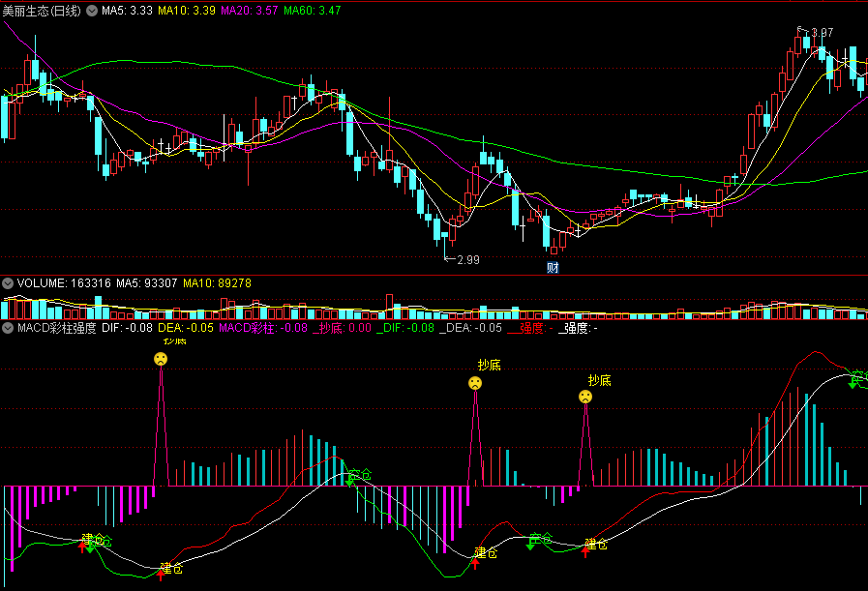Click the 3.87 high price marker
The height and width of the screenshot is (591, 868).
click(823, 33)
